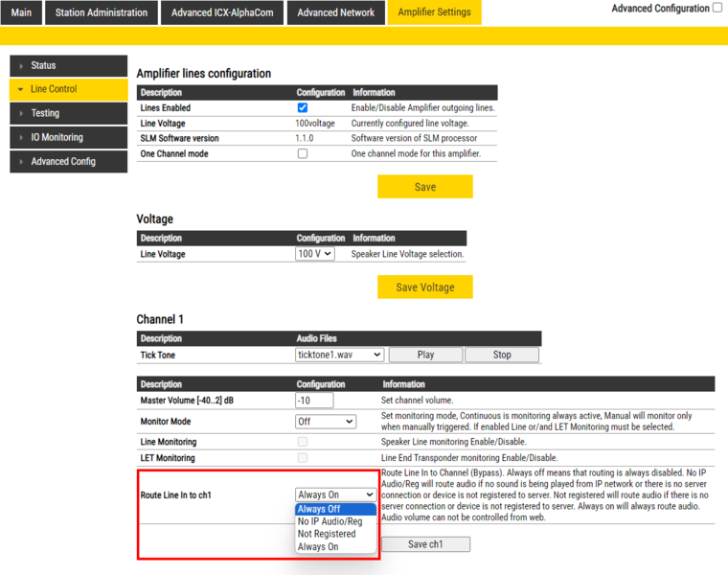The height and width of the screenshot is (575, 728).
Task: Play the tick tone audio
Action: tap(425, 355)
